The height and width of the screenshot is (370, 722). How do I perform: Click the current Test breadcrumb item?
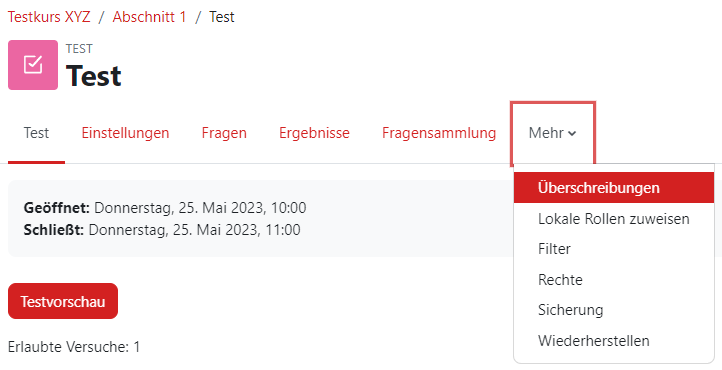coord(222,17)
